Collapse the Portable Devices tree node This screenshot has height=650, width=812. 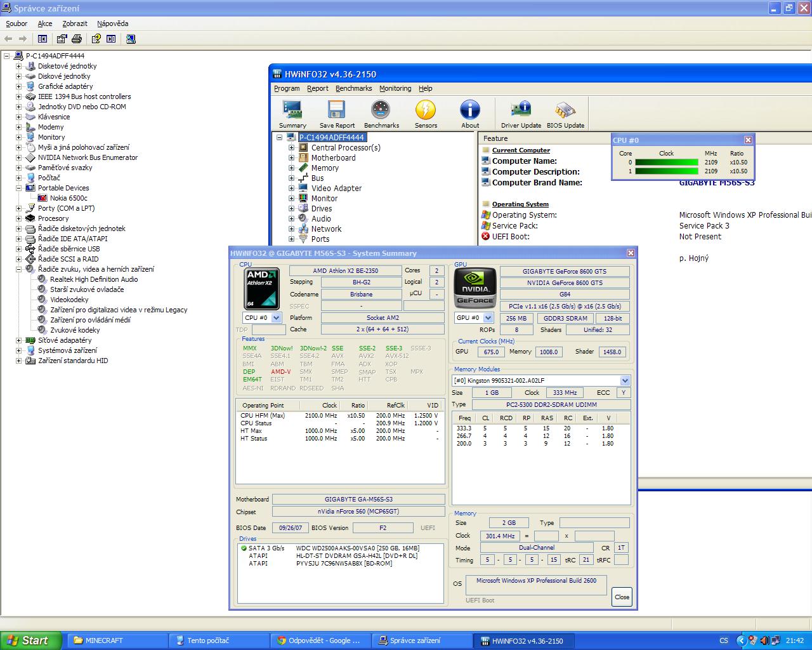click(18, 188)
